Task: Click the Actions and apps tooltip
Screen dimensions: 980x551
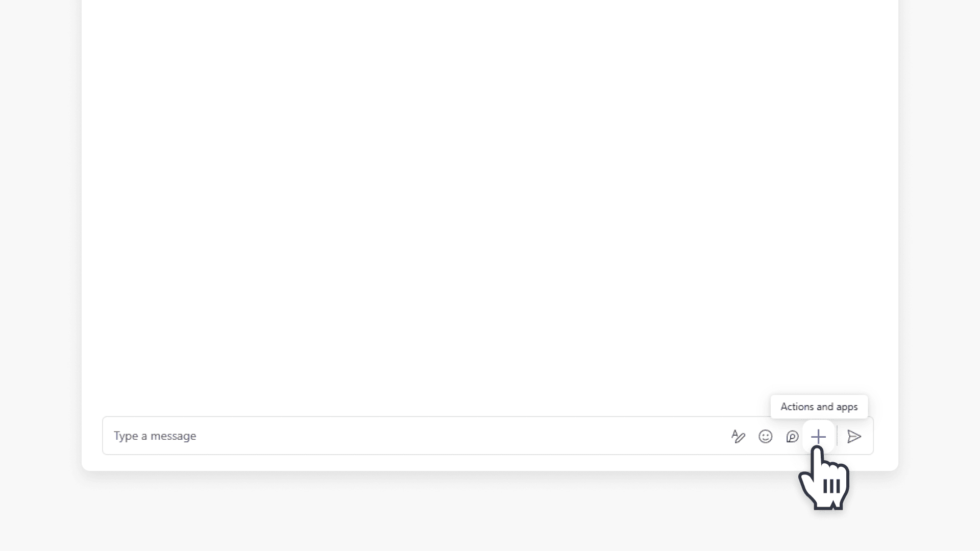Action: (x=819, y=407)
